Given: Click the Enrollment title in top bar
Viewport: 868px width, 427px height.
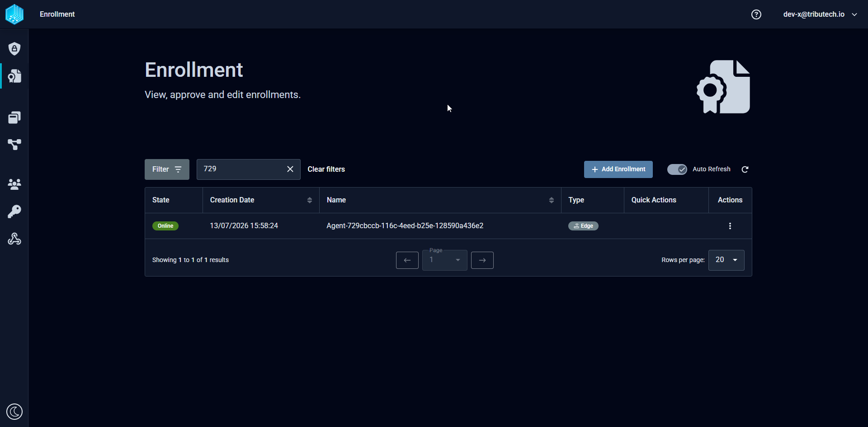Looking at the screenshot, I should pyautogui.click(x=57, y=14).
